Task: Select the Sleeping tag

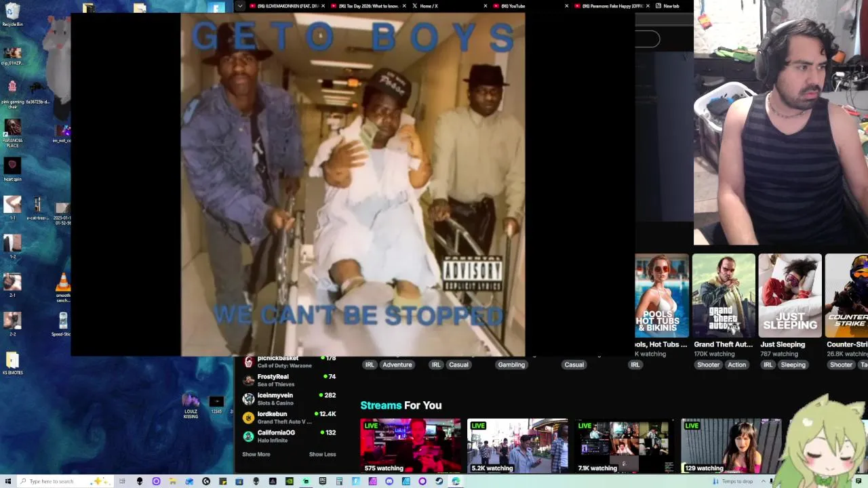Action: (793, 365)
